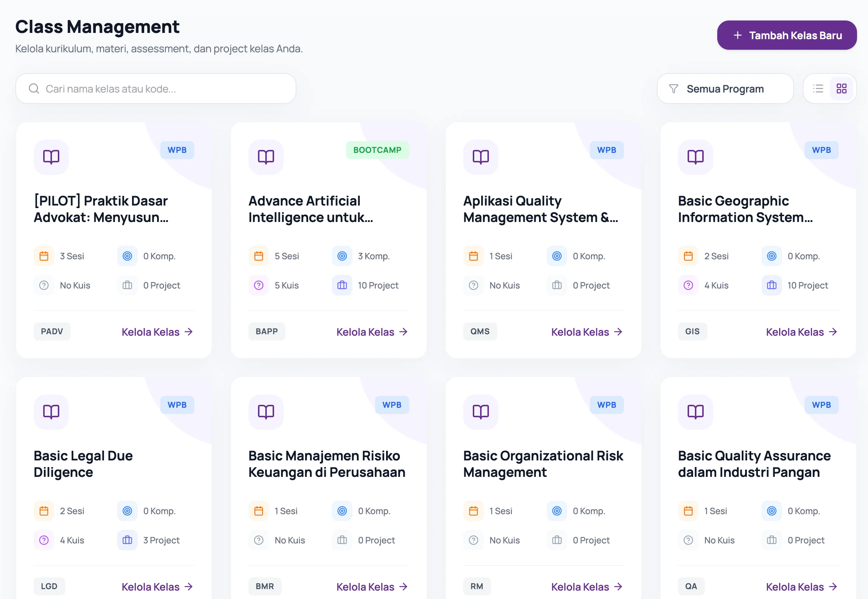
Task: Open Basic Legal Due Diligence class title
Action: pos(83,464)
